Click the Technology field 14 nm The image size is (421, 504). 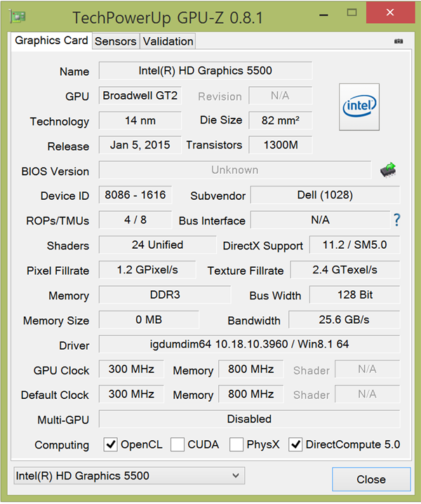click(140, 121)
